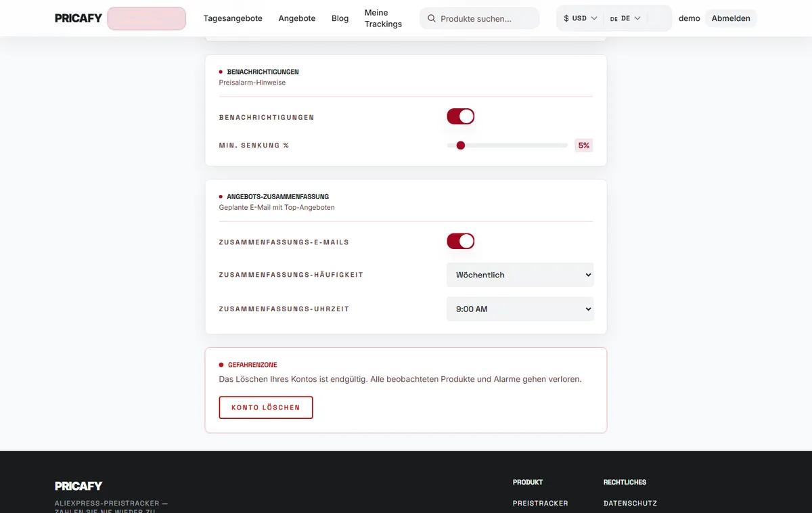The height and width of the screenshot is (513, 812).
Task: Disable the Zusammenfassungs-E-Mails toggle
Action: click(x=461, y=241)
